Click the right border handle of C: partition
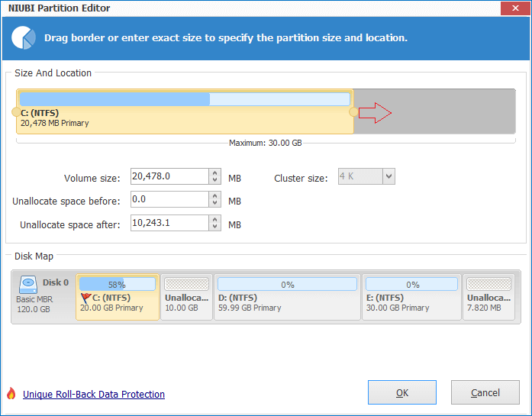 (x=353, y=112)
